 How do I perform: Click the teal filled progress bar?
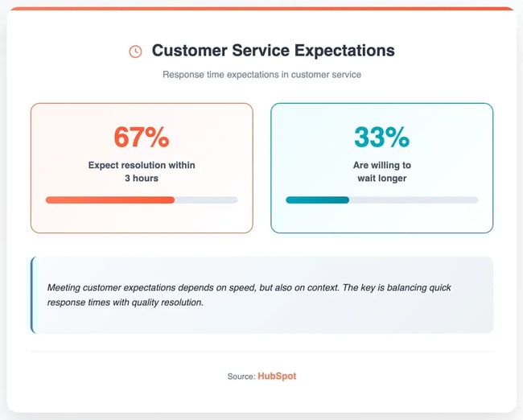(317, 200)
